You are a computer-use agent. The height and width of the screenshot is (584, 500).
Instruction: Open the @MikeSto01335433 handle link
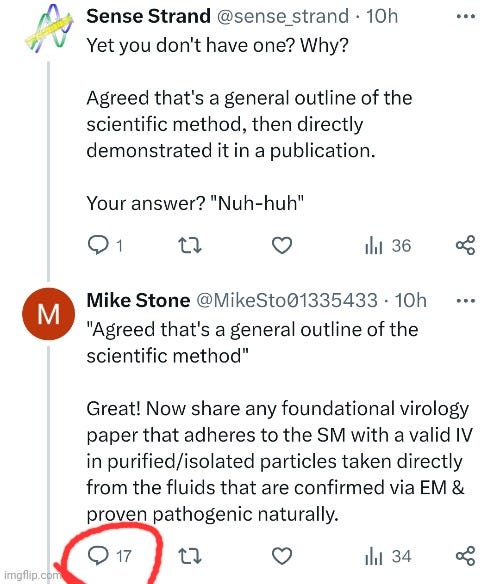(287, 300)
